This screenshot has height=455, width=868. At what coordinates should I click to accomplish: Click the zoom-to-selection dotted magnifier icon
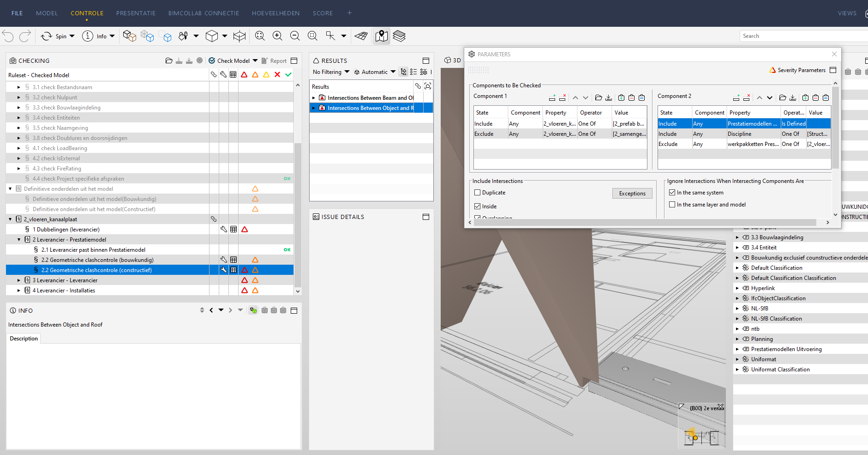pos(312,36)
